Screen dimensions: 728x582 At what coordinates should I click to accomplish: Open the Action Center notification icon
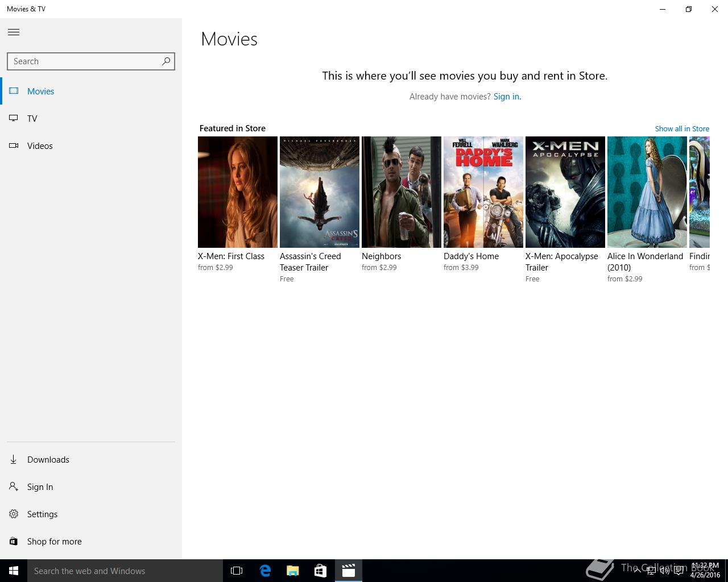click(x=679, y=571)
